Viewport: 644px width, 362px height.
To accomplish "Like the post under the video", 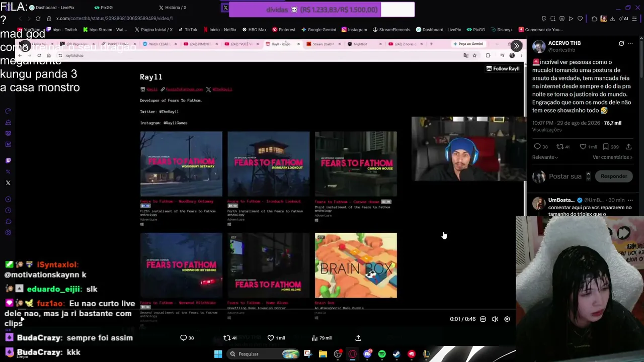I will [271, 338].
